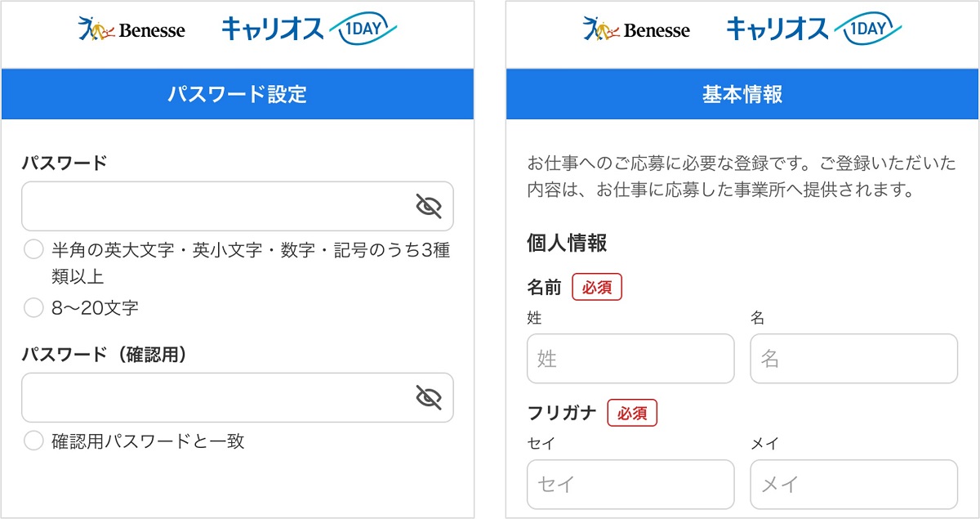Click inside the 姓 input field
Image resolution: width=980 pixels, height=519 pixels.
[x=630, y=359]
